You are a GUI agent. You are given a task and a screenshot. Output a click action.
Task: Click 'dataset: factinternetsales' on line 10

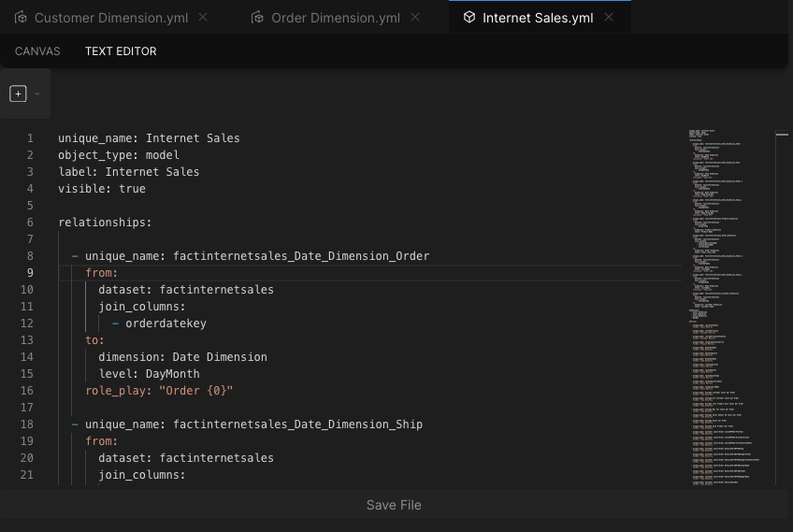click(x=186, y=289)
